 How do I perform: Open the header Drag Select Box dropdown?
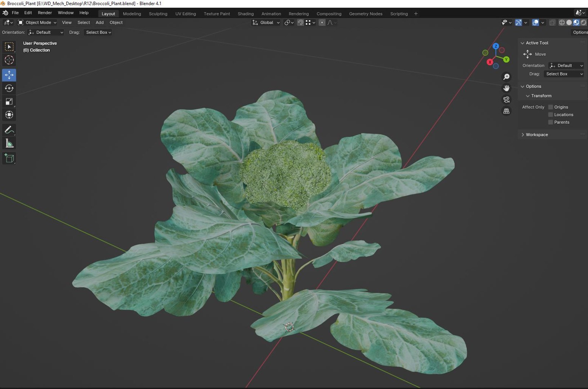pyautogui.click(x=98, y=32)
